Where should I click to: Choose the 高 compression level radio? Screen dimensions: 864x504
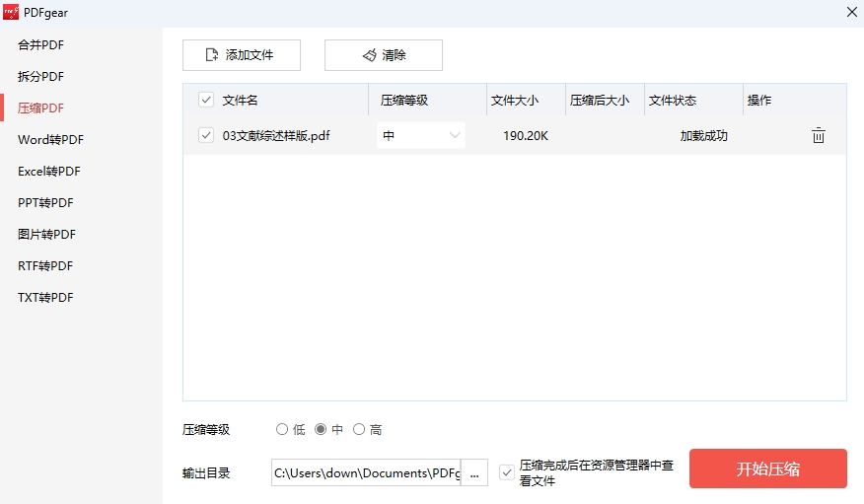coord(359,429)
